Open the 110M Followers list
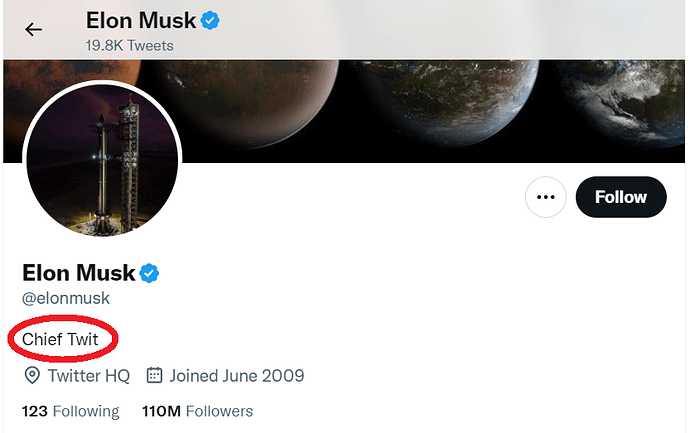 point(198,411)
